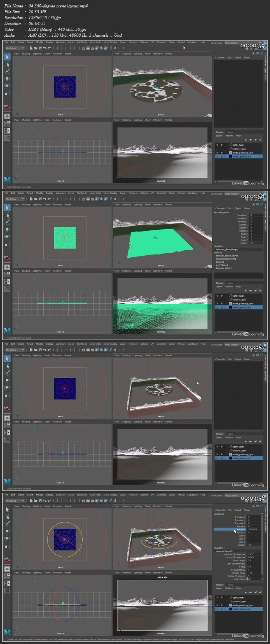Viewport: 270px width, 644px height.
Task: Click the Maya logo in the 00:02:57 frame
Action: click(7, 481)
